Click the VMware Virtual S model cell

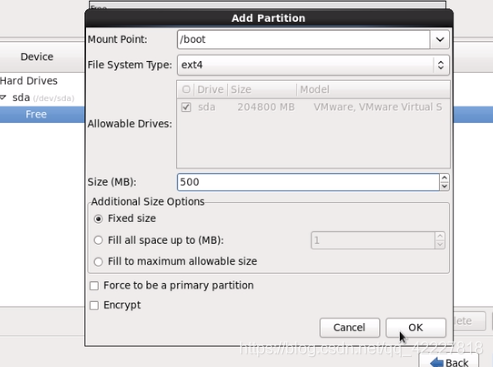[x=378, y=107]
